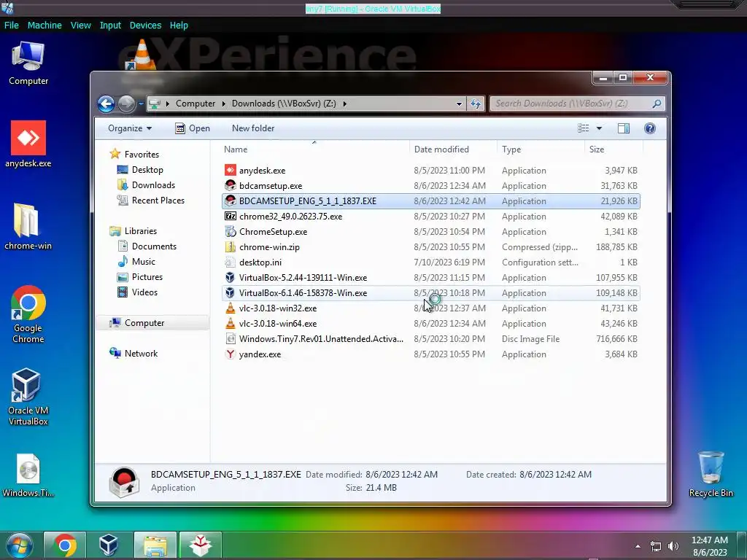Open the Organize dropdown menu

click(130, 128)
